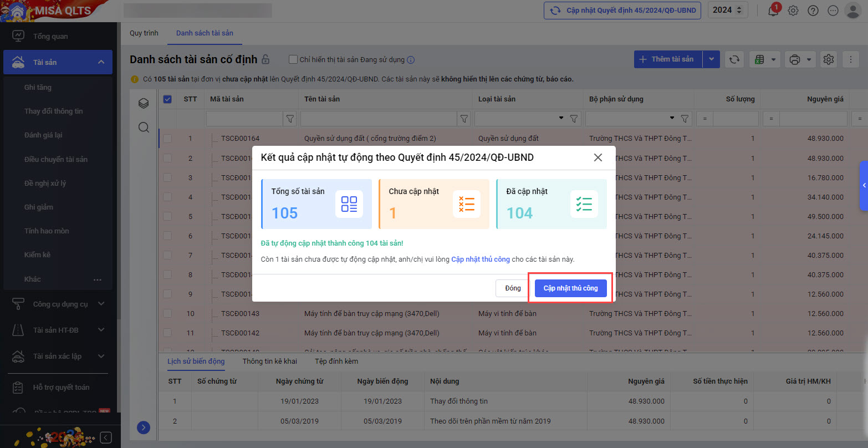The width and height of the screenshot is (868, 448).
Task: Tick the checkbox for row STT 7
Action: (167, 255)
